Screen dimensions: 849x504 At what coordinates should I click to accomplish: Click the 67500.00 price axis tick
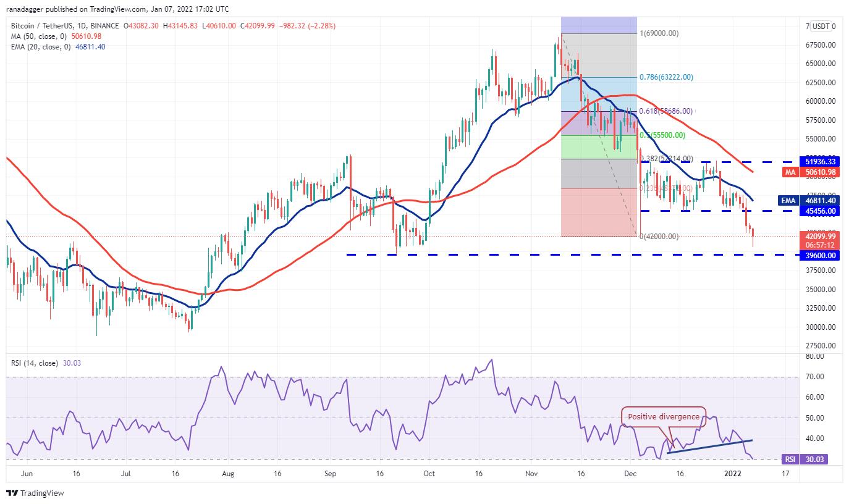pyautogui.click(x=820, y=44)
